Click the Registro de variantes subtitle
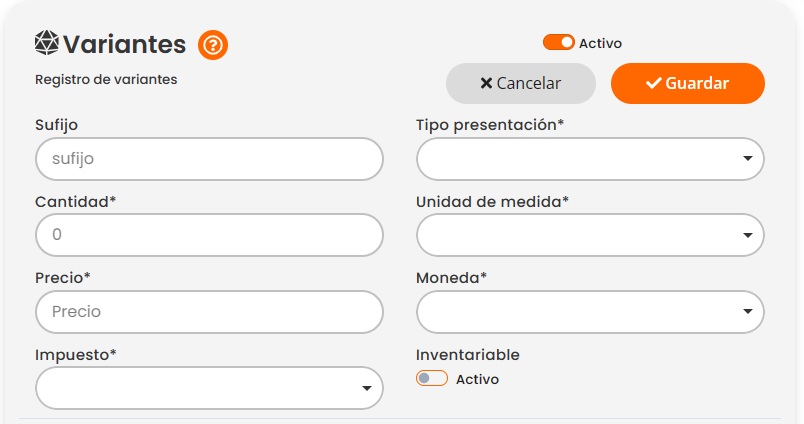This screenshot has height=424, width=804. pos(106,79)
